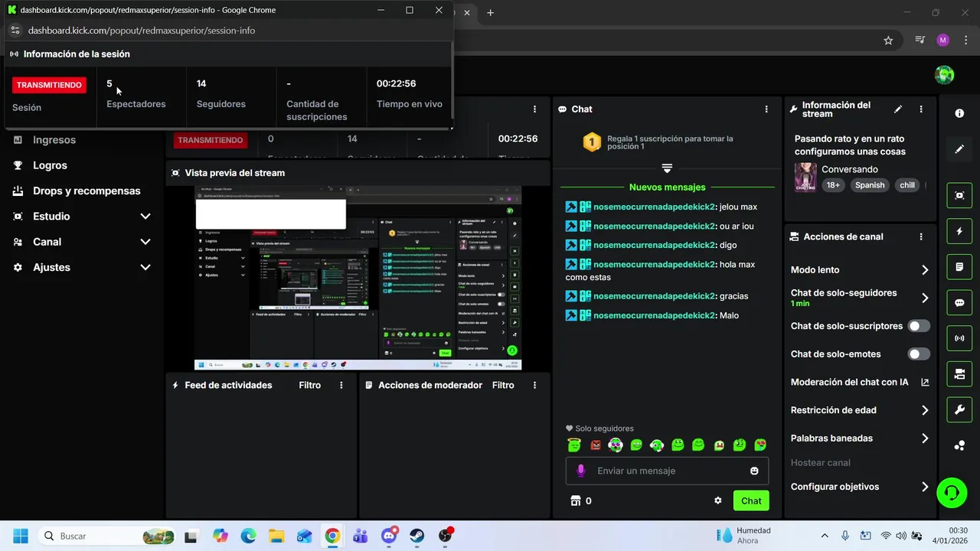Open Steam from the taskbar

417,536
